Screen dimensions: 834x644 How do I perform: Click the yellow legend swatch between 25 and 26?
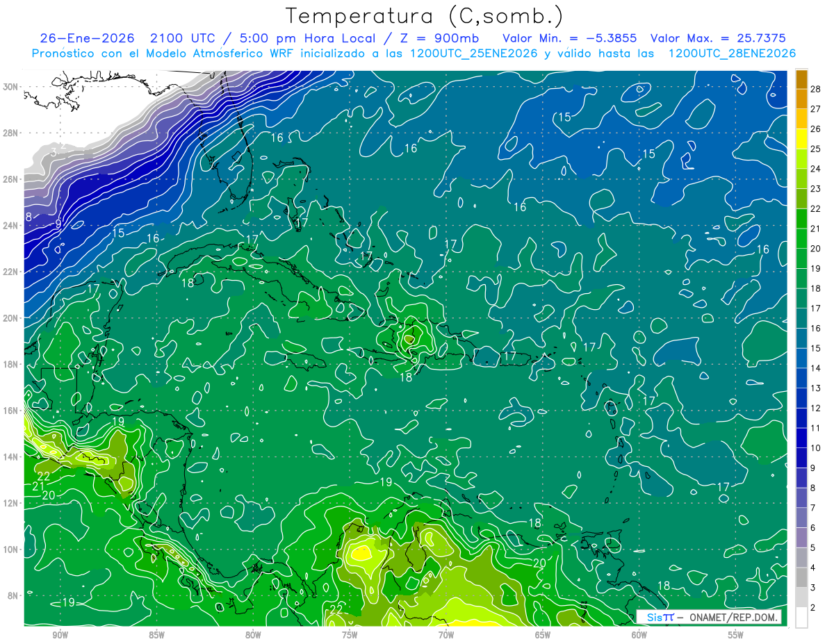[801, 138]
